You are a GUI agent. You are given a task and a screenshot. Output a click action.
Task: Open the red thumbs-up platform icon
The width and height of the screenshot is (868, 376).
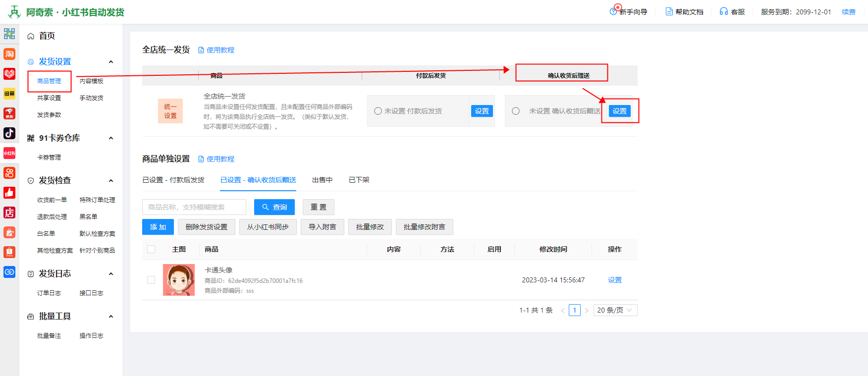tap(9, 193)
